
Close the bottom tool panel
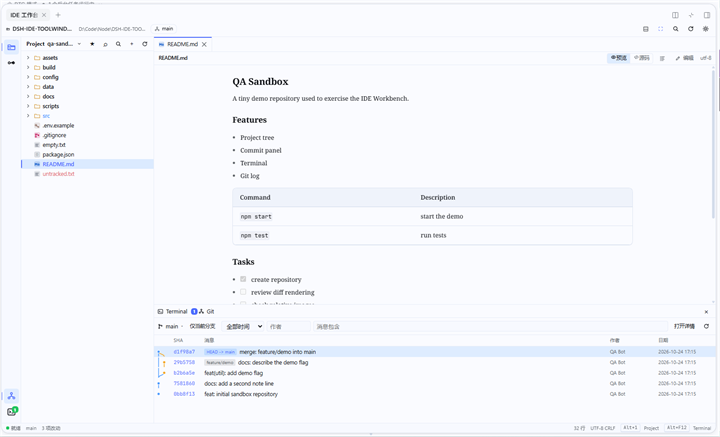click(x=706, y=312)
